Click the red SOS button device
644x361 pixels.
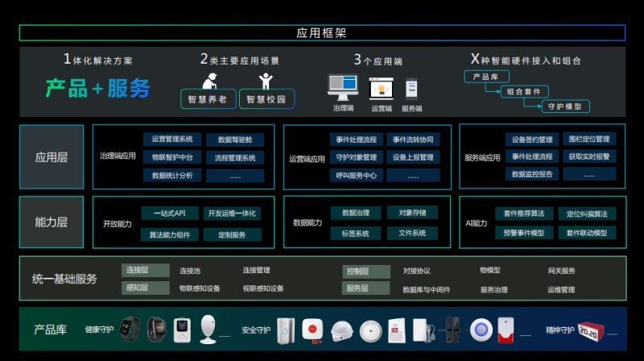click(x=311, y=329)
